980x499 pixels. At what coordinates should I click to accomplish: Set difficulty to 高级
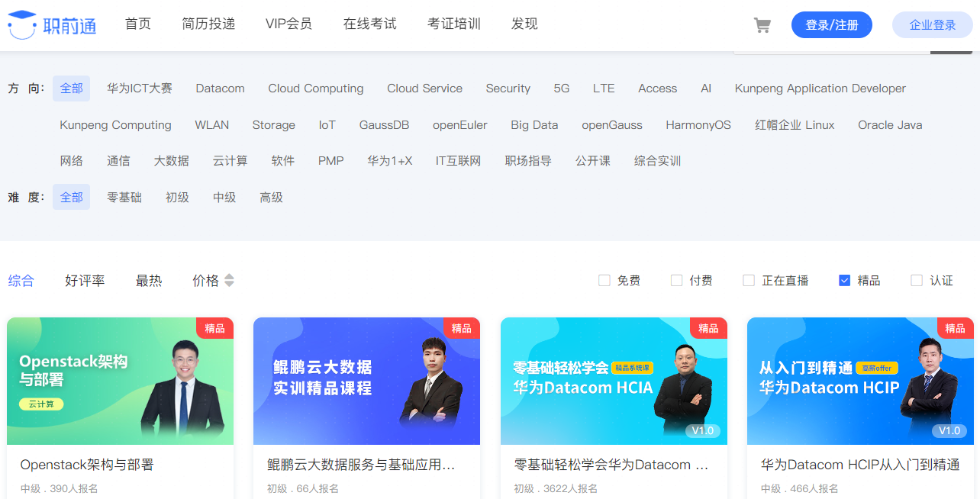pos(271,198)
